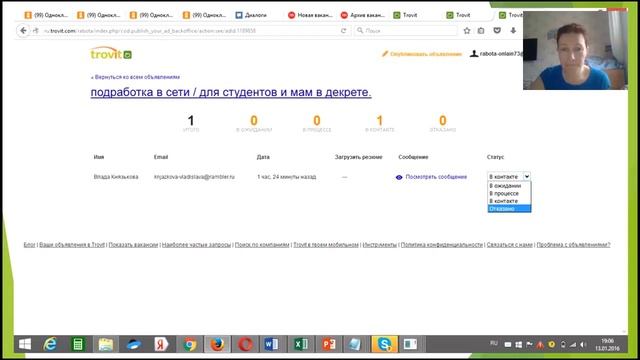Open Проблема с объявлением? footer link

point(573,245)
